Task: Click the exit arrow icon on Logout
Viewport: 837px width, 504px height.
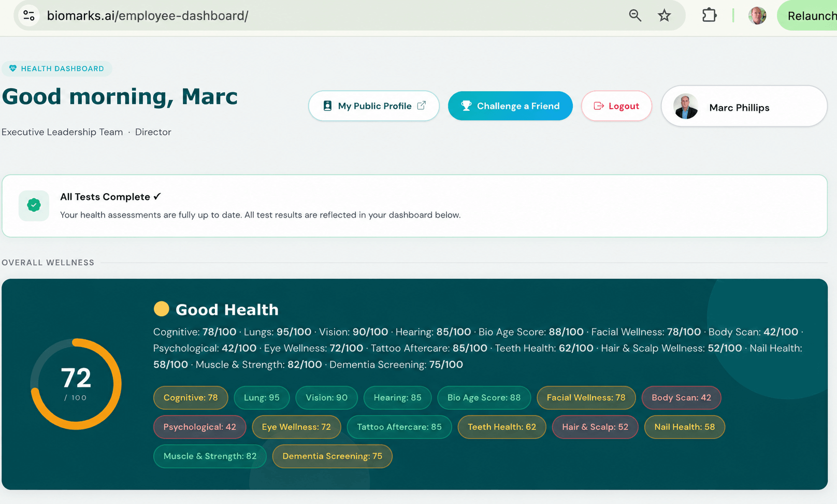Action: coord(599,106)
